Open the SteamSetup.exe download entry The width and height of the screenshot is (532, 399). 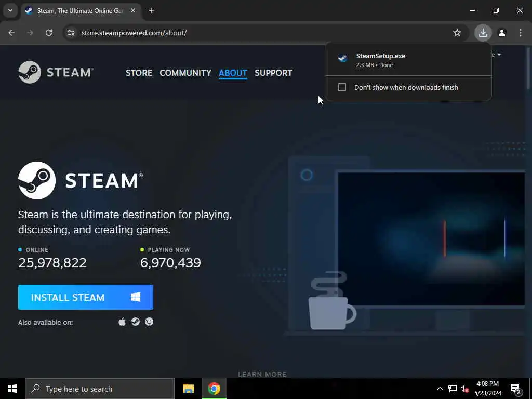(x=408, y=60)
